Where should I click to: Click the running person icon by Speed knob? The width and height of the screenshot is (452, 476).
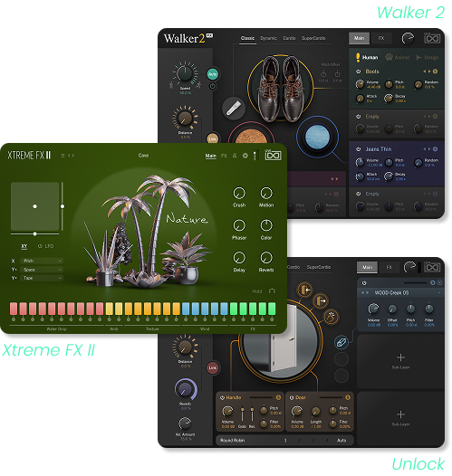pyautogui.click(x=198, y=85)
